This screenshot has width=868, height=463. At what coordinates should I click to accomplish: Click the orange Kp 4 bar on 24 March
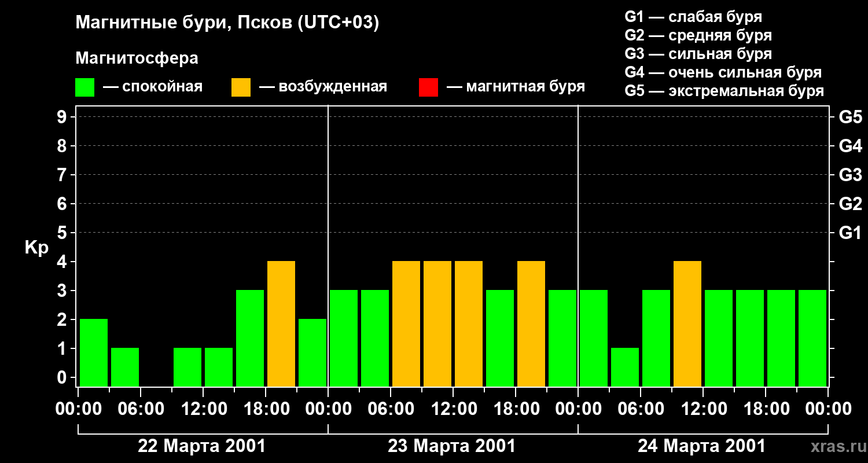point(687,324)
